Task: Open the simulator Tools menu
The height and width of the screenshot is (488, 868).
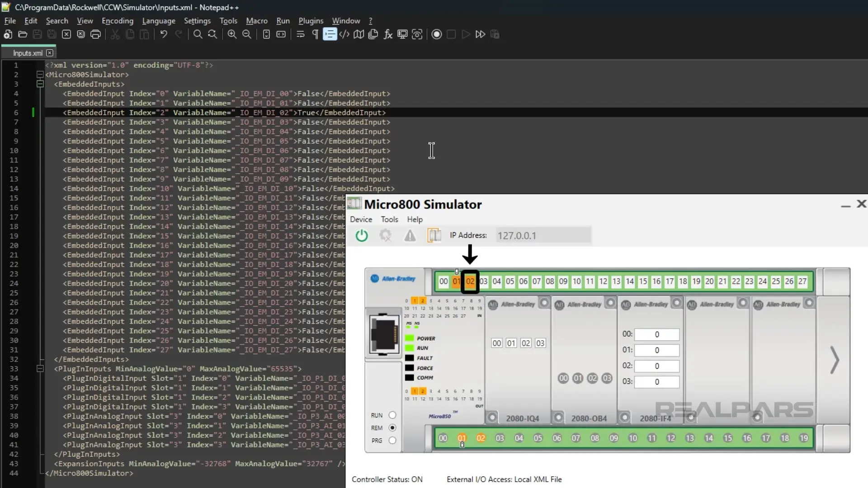Action: pos(389,219)
